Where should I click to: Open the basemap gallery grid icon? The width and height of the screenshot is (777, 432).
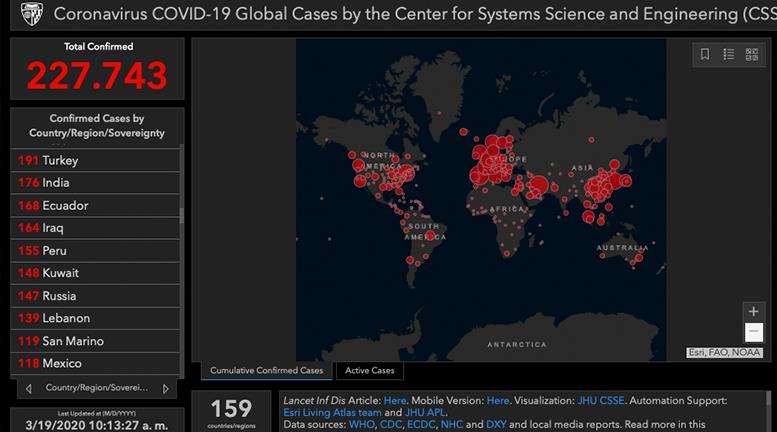[x=752, y=54]
